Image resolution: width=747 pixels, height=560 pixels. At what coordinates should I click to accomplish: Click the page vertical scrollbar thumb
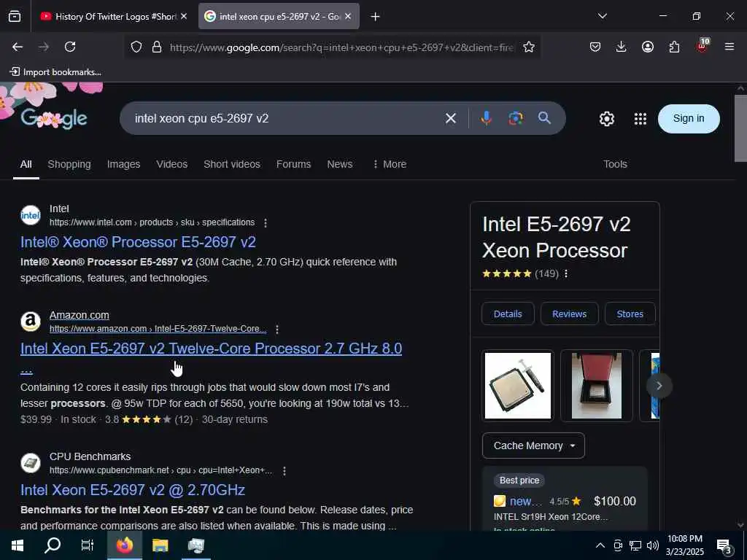pos(740,128)
